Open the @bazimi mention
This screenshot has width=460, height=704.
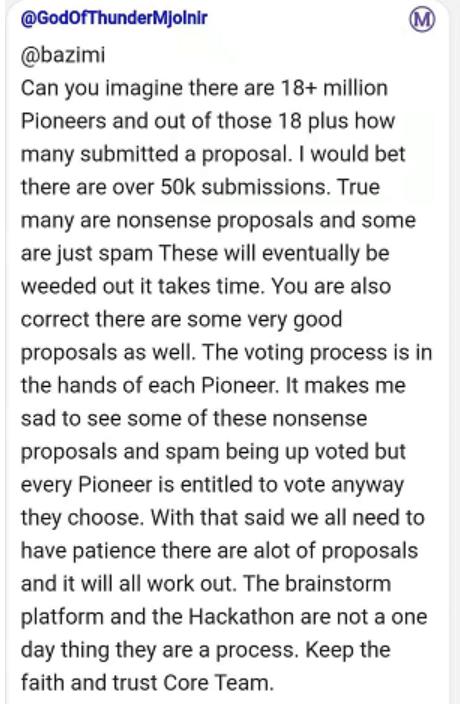(63, 55)
